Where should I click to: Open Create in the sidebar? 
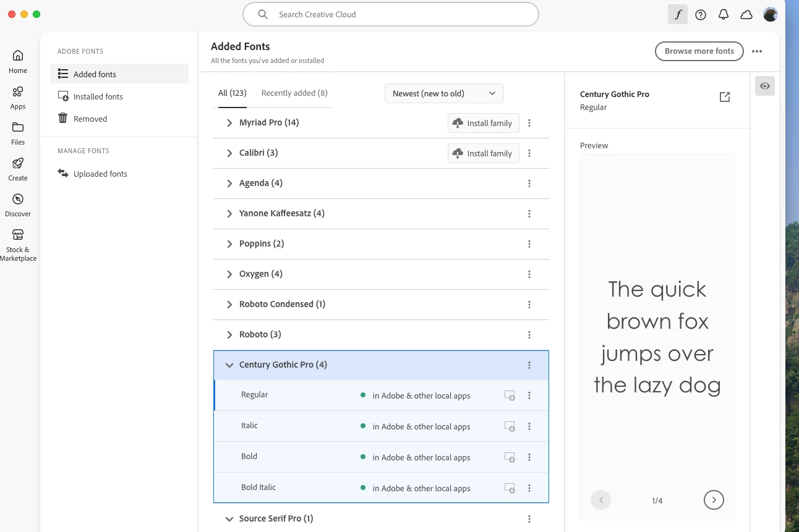(x=18, y=169)
